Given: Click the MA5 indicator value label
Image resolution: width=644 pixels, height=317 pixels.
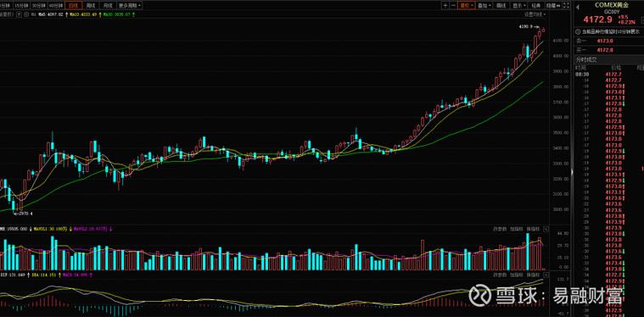Looking at the screenshot, I should 51,14.
